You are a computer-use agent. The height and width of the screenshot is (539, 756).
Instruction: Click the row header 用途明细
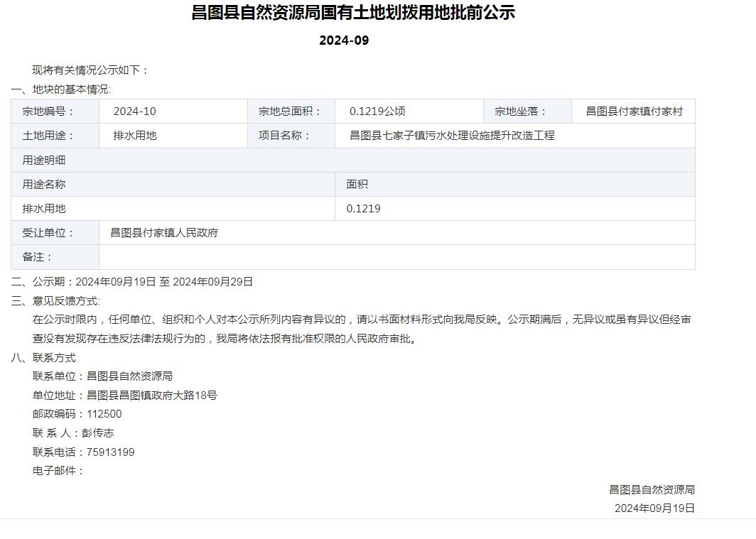tap(44, 160)
